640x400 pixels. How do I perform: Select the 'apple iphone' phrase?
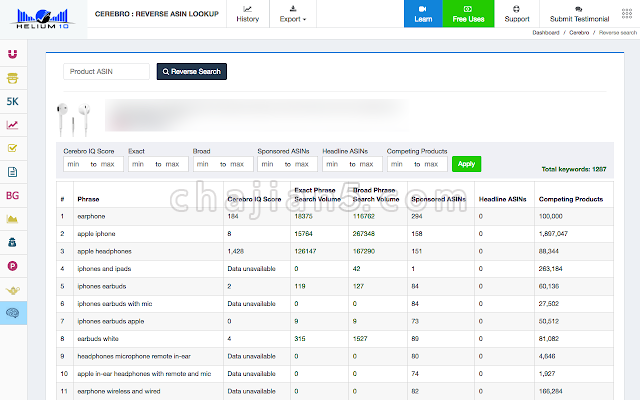pos(96,234)
